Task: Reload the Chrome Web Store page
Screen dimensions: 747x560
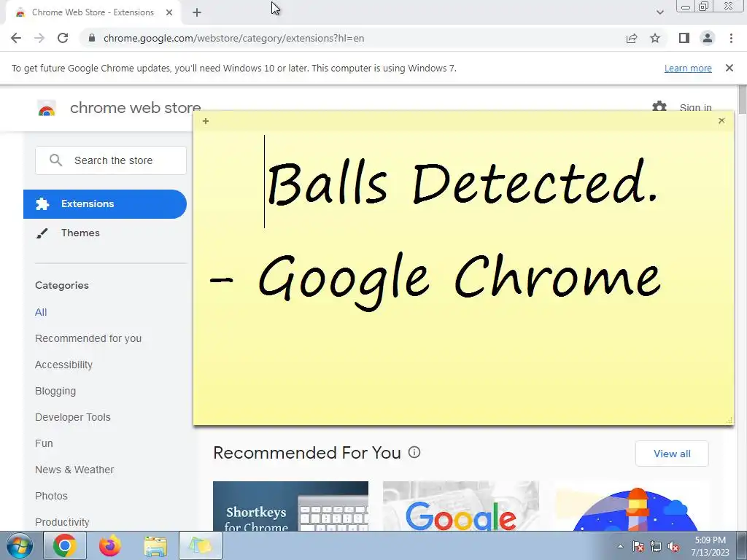Action: (x=63, y=38)
